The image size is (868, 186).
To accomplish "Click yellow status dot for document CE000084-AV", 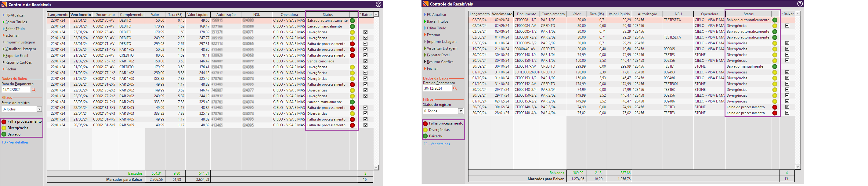I will tap(775, 26).
